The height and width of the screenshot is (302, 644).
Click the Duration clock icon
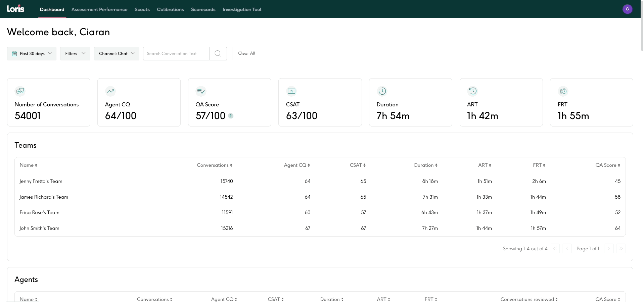[382, 91]
